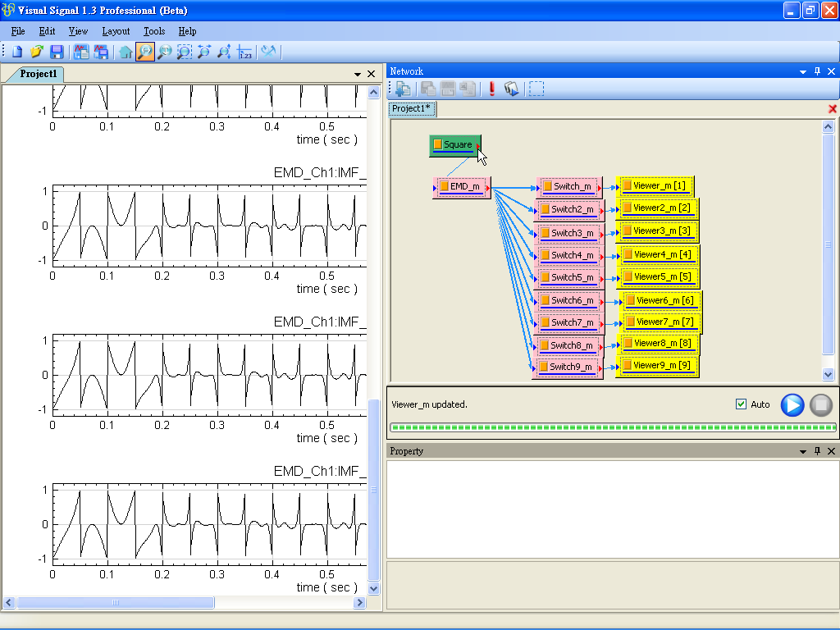Click the Open file folder icon

pos(36,52)
